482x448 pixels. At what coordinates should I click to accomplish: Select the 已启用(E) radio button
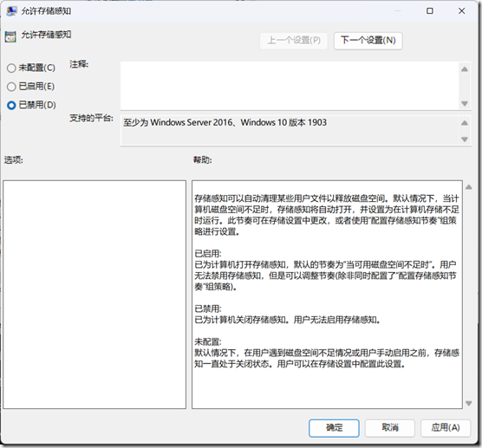[x=11, y=87]
